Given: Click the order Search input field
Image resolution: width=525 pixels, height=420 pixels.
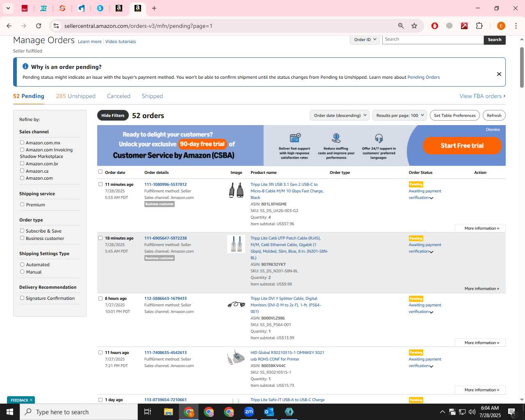Looking at the screenshot, I should pos(433,39).
